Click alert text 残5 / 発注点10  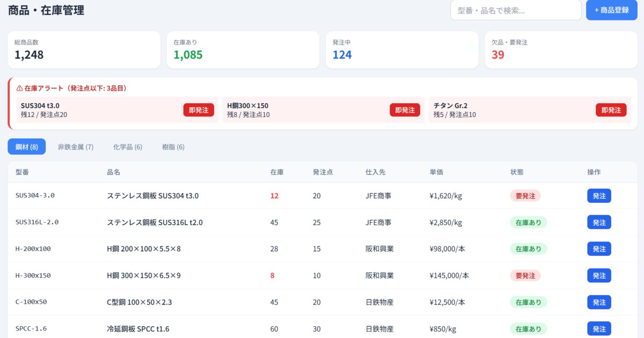point(455,114)
